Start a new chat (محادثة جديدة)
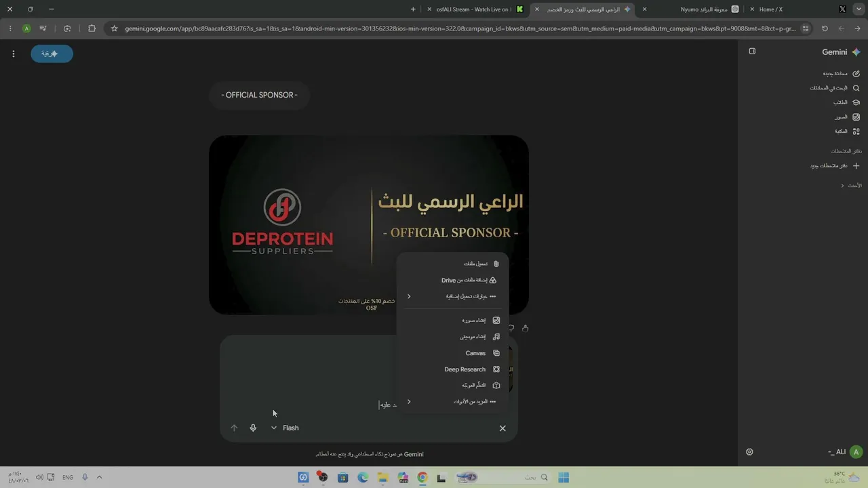Viewport: 868px width, 488px height. pos(841,73)
